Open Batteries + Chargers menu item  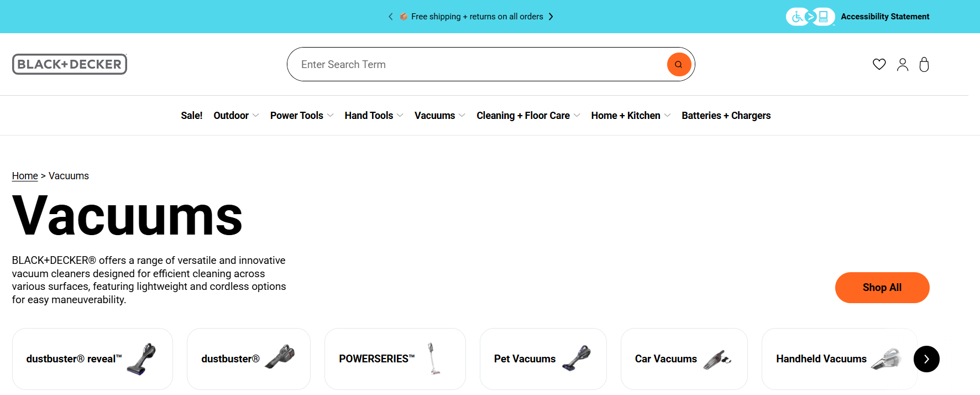[x=726, y=116]
